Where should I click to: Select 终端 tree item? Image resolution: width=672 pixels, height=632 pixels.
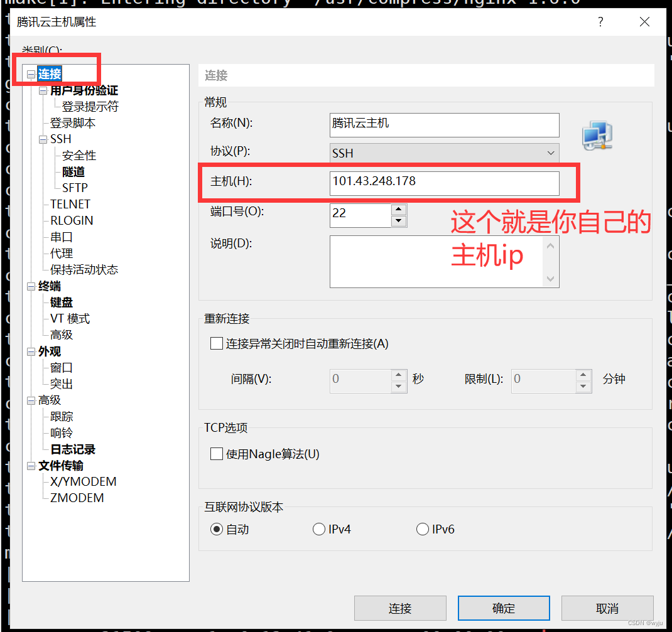point(49,286)
